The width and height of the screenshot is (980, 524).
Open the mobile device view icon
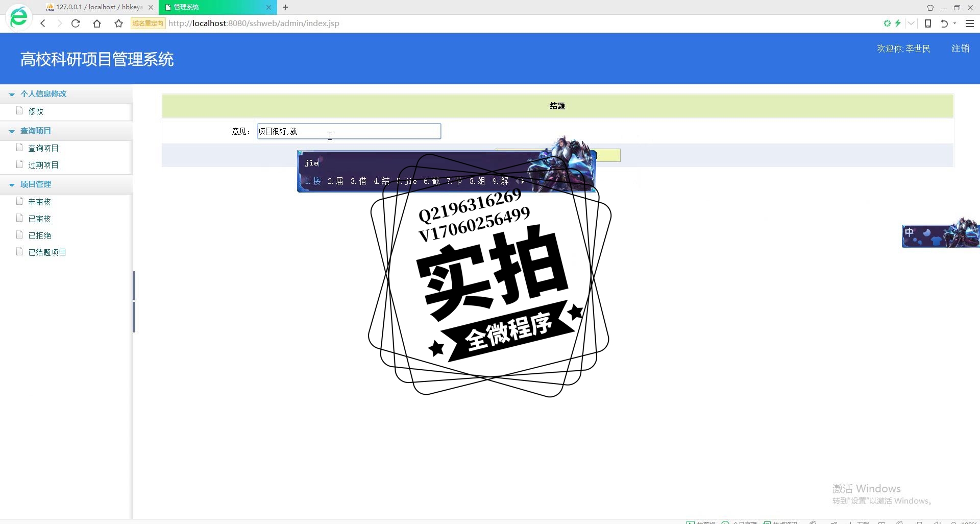tap(928, 23)
